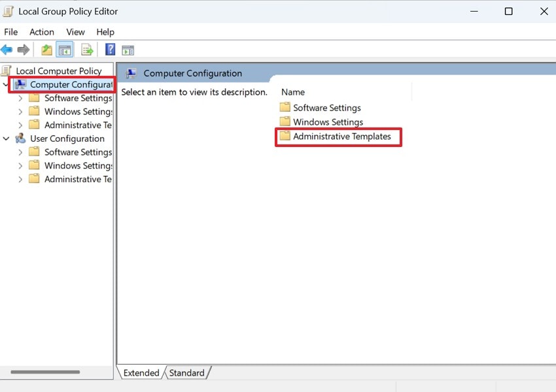This screenshot has height=392, width=556.
Task: Select Software Settings label under User Configuration
Action: (78, 152)
